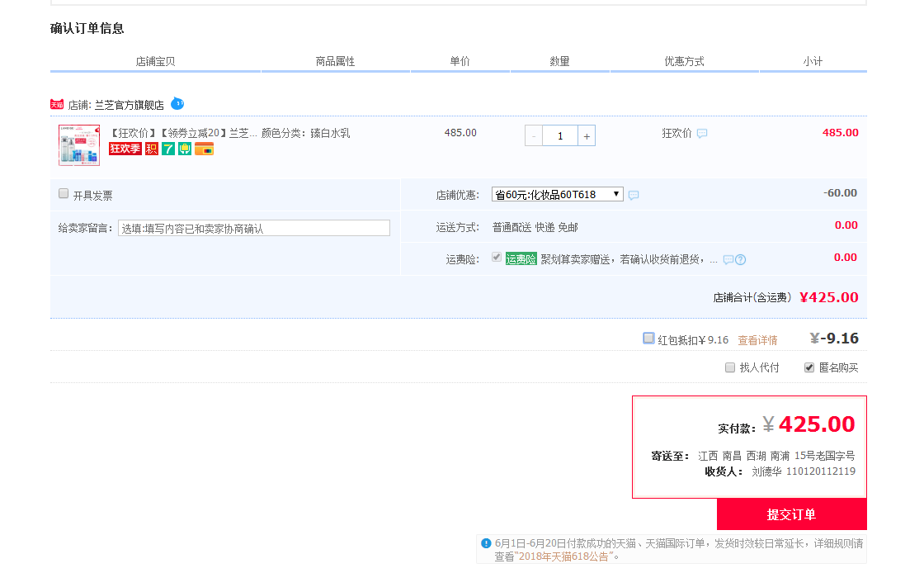The image size is (924, 573).
Task: Open comment bubble icon in 运费险 row
Action: point(728,259)
